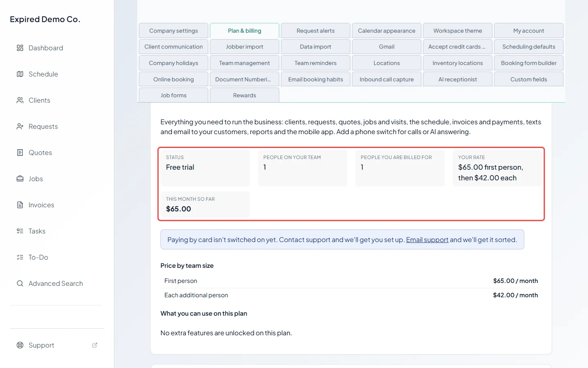Select the Team management tab
The height and width of the screenshot is (368, 588).
(245, 63)
